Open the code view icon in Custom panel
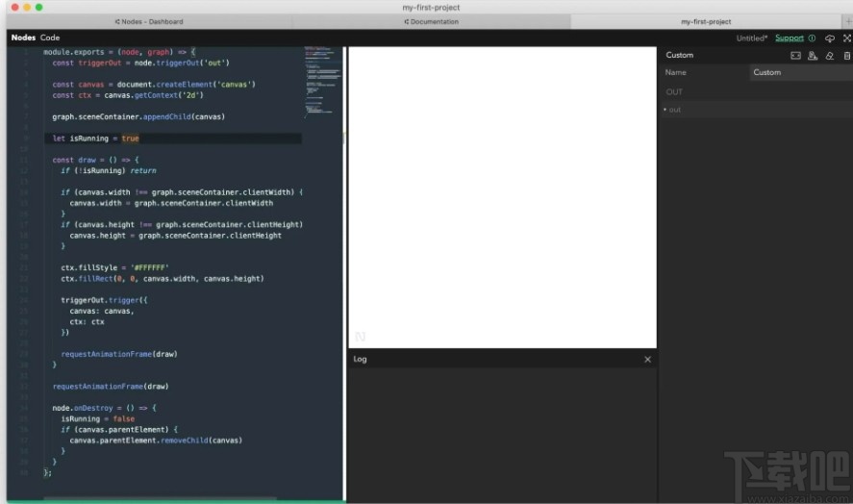The height and width of the screenshot is (504, 853). (795, 56)
